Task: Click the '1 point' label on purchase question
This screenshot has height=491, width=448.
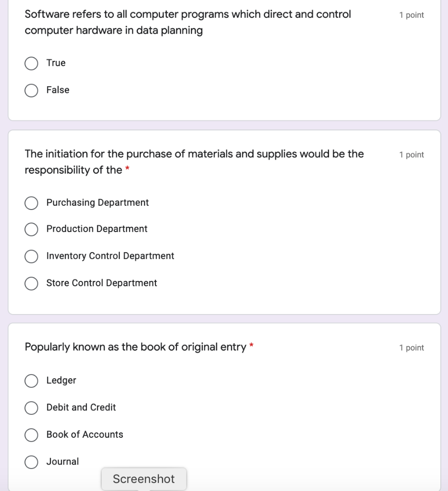Action: click(412, 155)
